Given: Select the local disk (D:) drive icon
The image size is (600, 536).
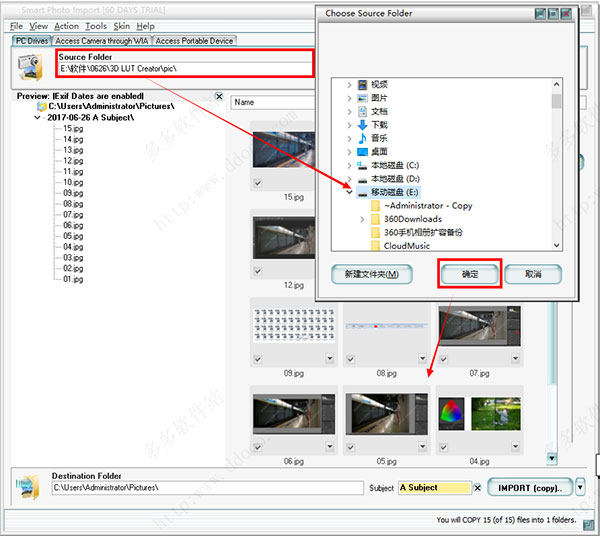Looking at the screenshot, I should tap(362, 179).
